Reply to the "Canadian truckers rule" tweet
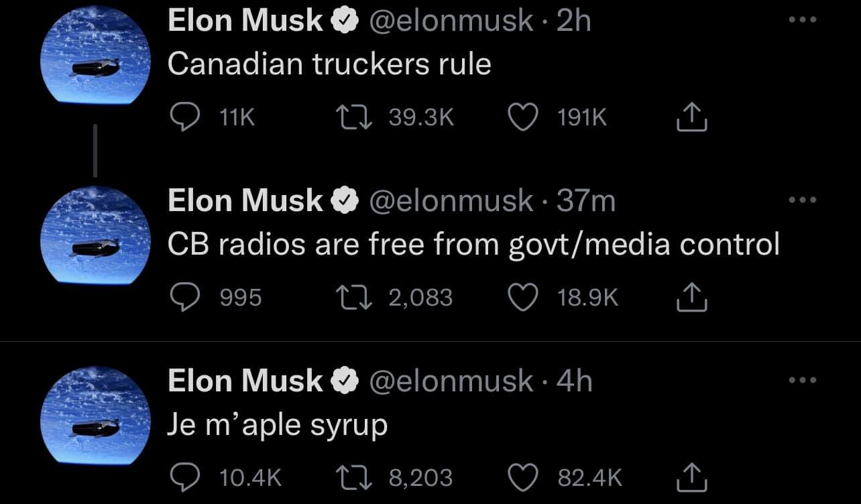The width and height of the screenshot is (861, 504). [x=182, y=118]
